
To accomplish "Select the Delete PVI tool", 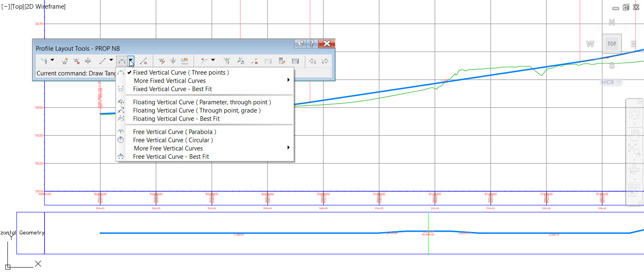I will (x=76, y=60).
